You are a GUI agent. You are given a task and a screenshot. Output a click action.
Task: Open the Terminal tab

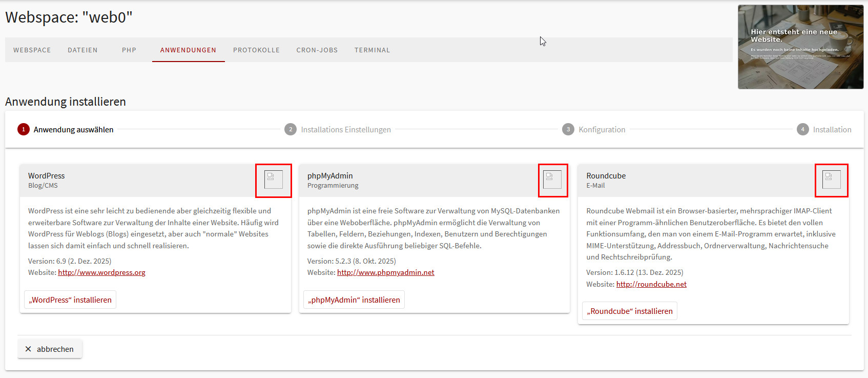coord(372,50)
